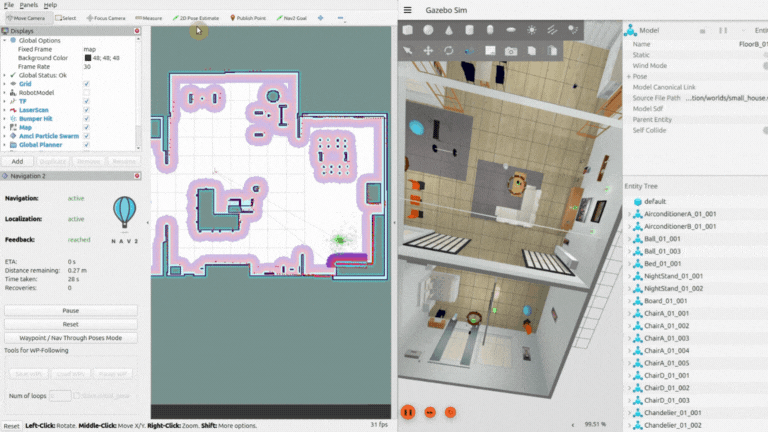Select the 2D Pose Estimate tool
This screenshot has width=768, height=432.
198,17
